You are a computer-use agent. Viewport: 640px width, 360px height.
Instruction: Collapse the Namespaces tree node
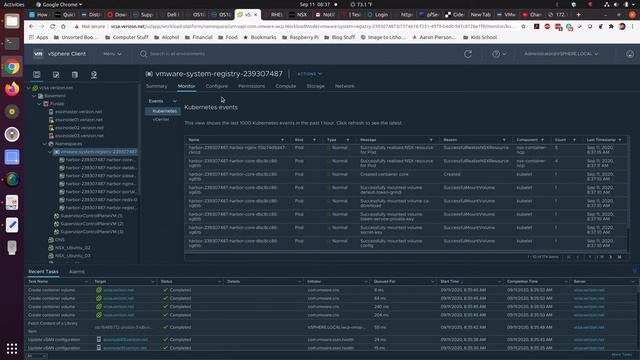coord(44,144)
